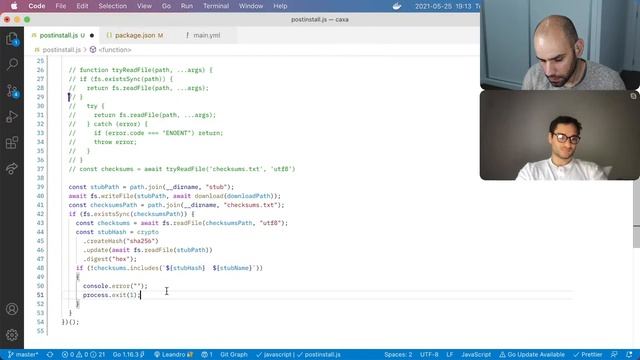Click the createHash("sha256") call
Viewport: 640px width, 360px height.
[121, 241]
